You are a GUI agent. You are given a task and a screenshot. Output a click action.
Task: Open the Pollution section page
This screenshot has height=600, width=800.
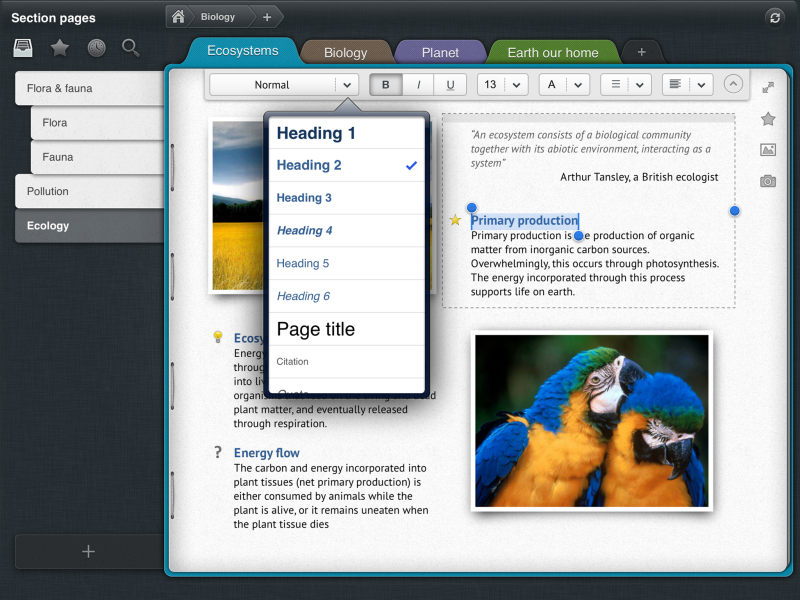point(88,191)
